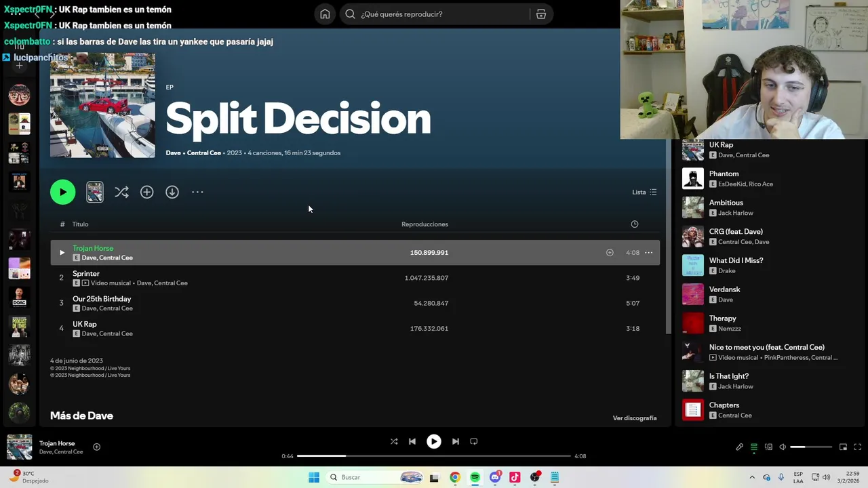Open connect to a device icon
Image resolution: width=868 pixels, height=488 pixels.
tap(768, 447)
